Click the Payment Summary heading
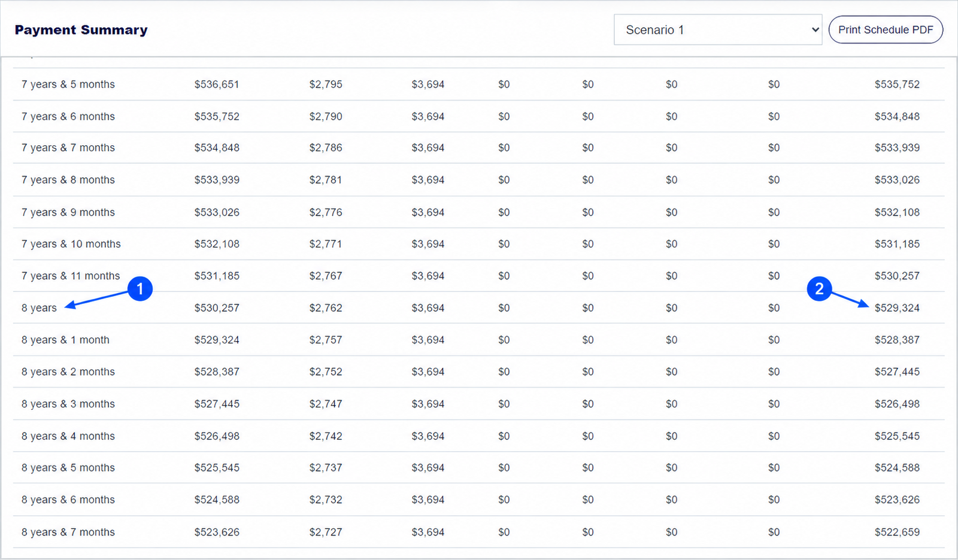The height and width of the screenshot is (560, 958). pyautogui.click(x=81, y=30)
